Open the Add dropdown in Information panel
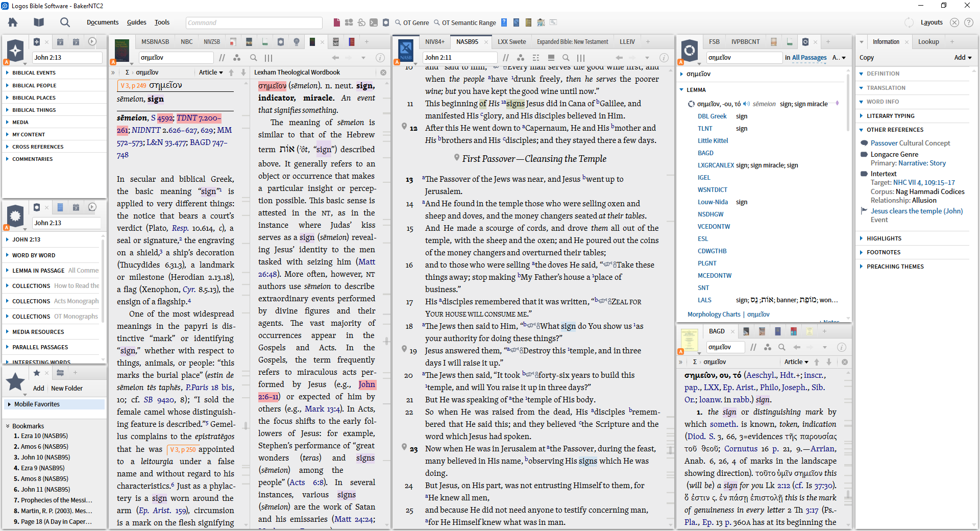Image resolution: width=980 pixels, height=531 pixels. click(963, 58)
